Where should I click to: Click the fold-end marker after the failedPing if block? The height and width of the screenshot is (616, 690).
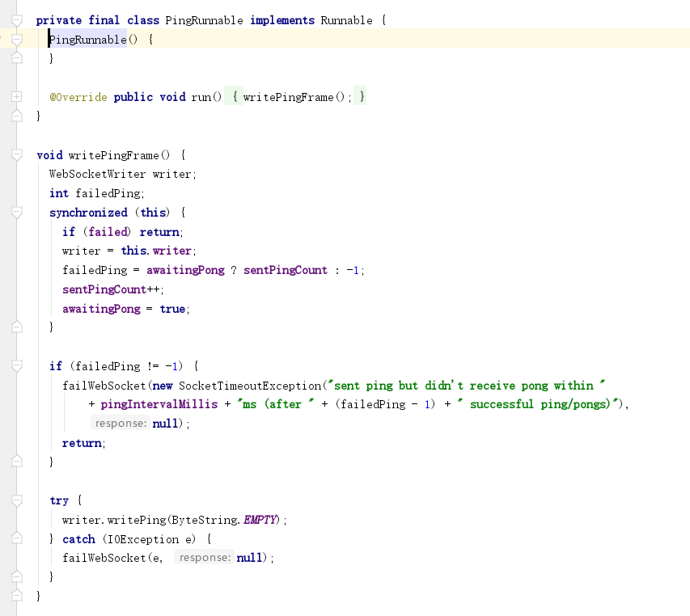pyautogui.click(x=16, y=461)
